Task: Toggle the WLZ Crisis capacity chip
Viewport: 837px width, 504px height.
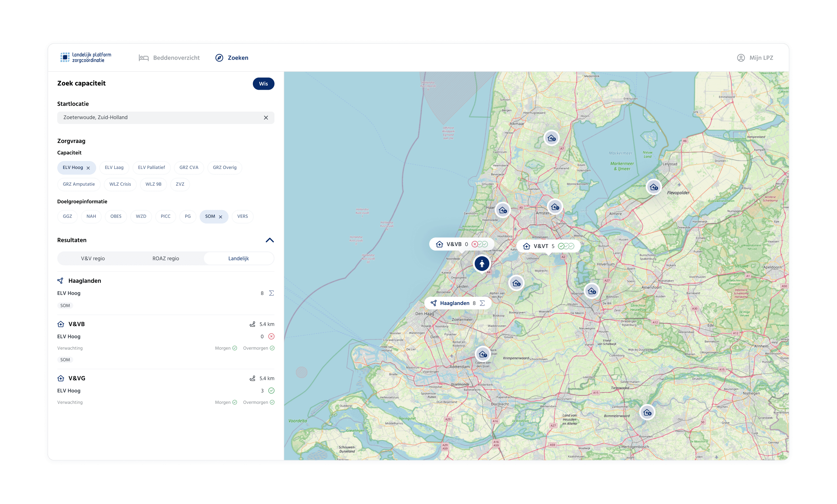Action: (x=120, y=184)
